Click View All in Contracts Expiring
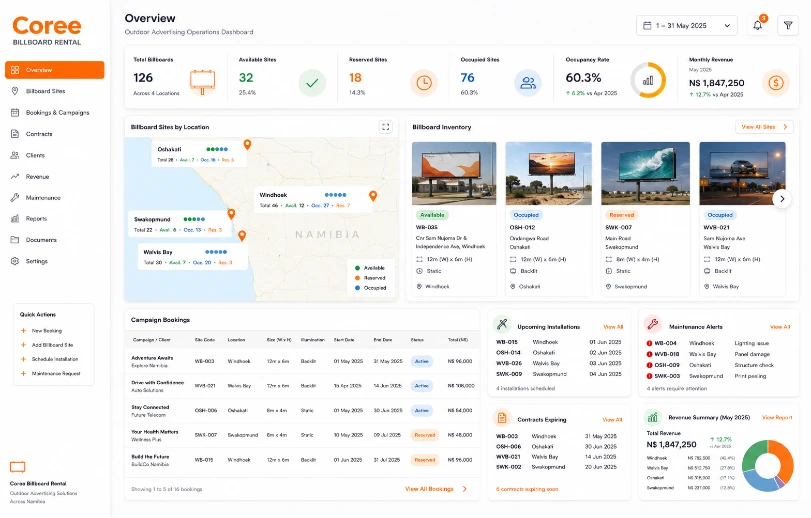This screenshot has height=518, width=811. click(x=612, y=420)
